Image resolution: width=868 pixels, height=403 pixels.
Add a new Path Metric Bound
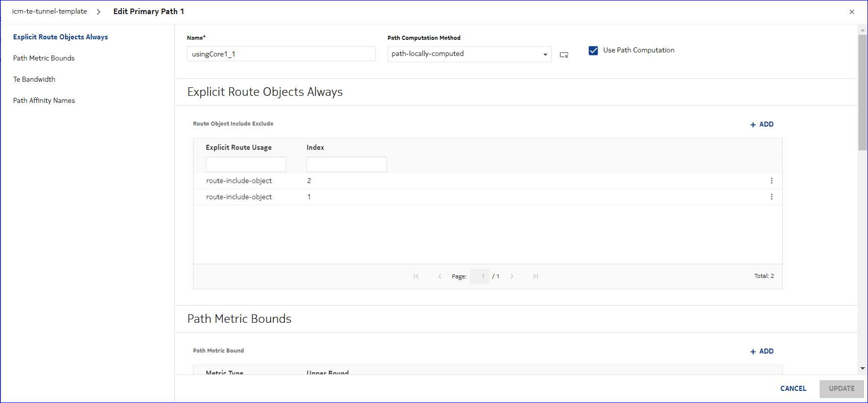click(762, 352)
